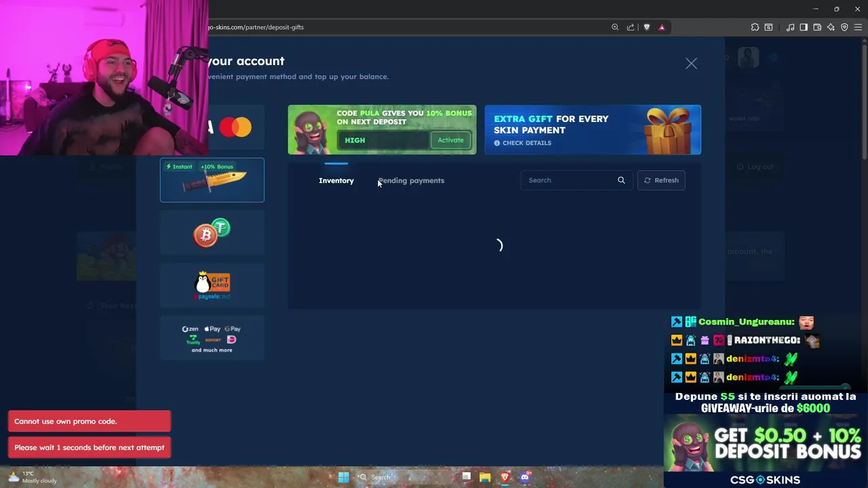Switch to the Pending payments tab

tap(411, 180)
